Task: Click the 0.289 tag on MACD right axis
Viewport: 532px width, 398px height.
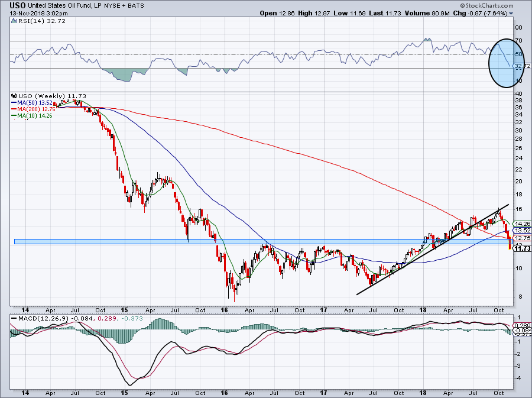Action: click(523, 325)
